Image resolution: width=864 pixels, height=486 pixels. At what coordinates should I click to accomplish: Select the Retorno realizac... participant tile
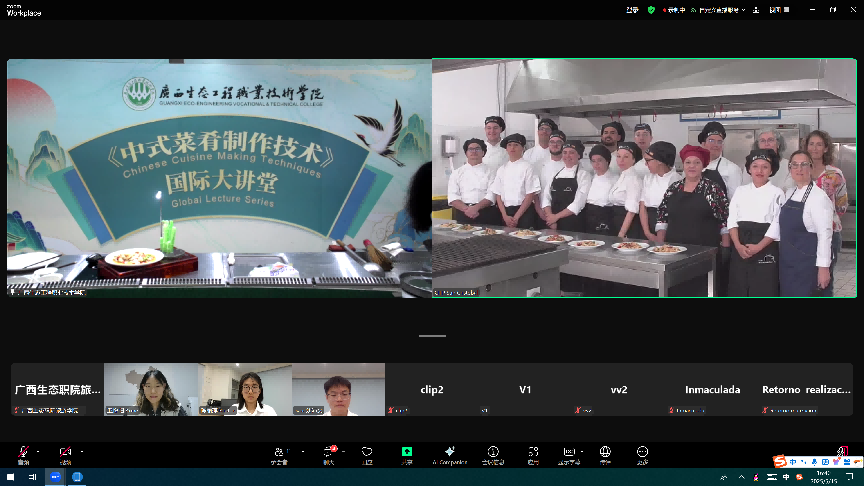pos(806,389)
